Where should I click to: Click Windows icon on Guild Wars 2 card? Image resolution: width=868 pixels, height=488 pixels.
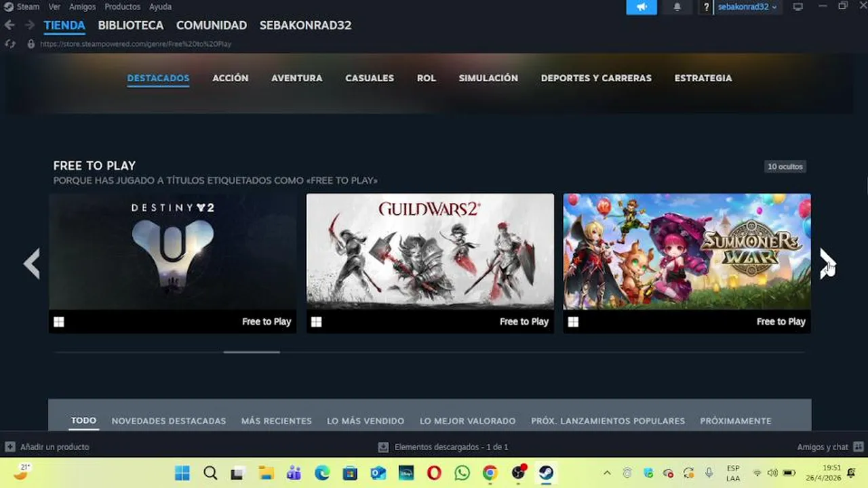[x=316, y=322]
